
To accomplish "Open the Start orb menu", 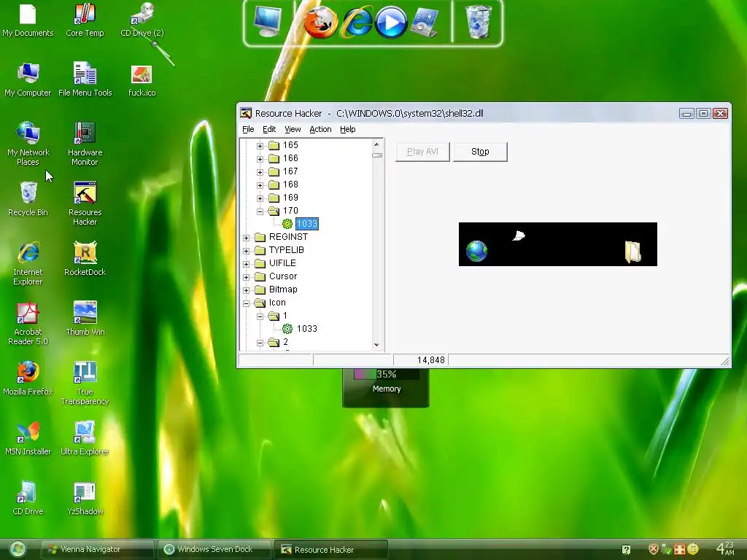I will [18, 549].
